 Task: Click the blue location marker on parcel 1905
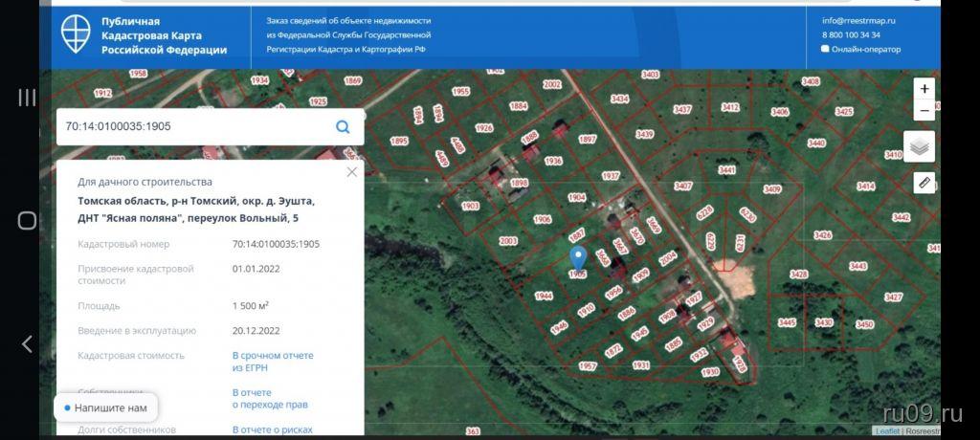578,258
